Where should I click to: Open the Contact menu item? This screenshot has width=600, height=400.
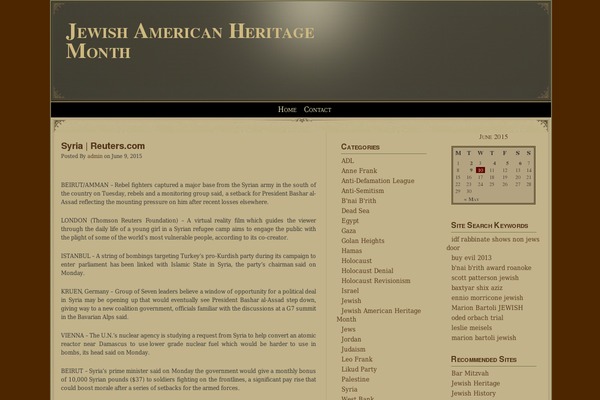point(317,109)
